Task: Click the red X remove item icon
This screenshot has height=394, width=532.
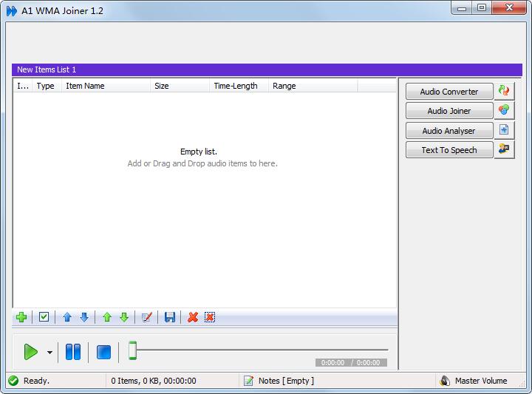Action: tap(193, 317)
